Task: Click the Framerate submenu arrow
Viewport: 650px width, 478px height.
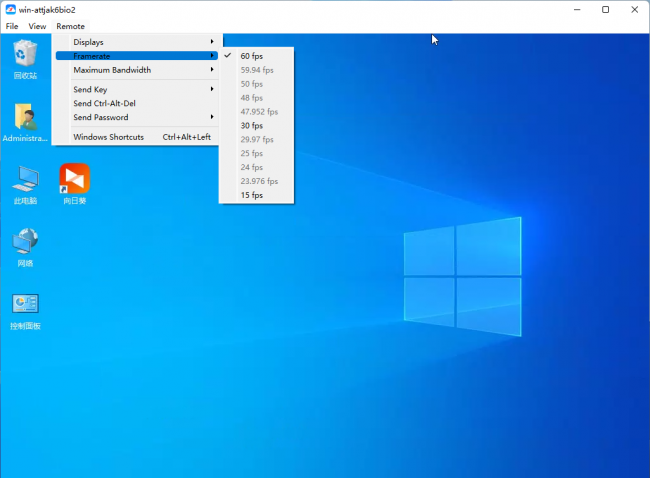Action: point(212,55)
